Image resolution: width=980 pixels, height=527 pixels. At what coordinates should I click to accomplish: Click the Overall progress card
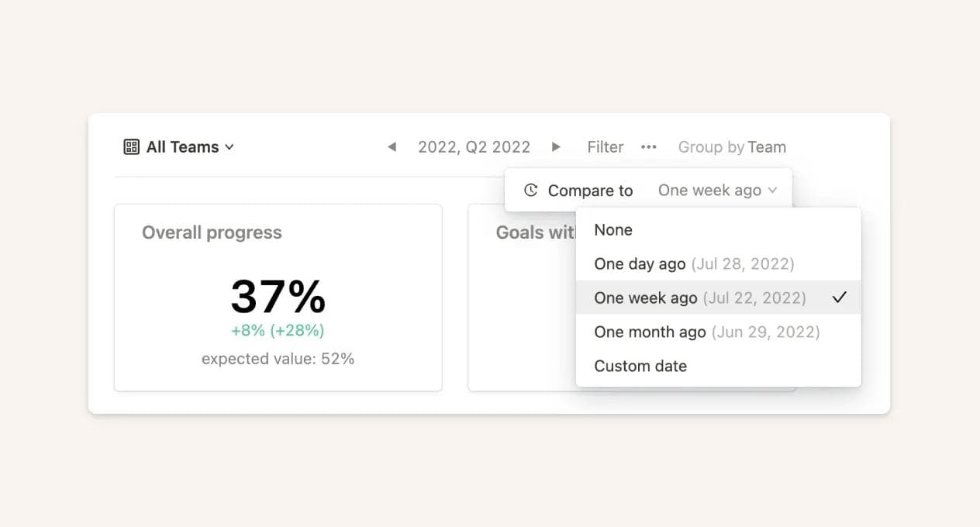click(278, 297)
